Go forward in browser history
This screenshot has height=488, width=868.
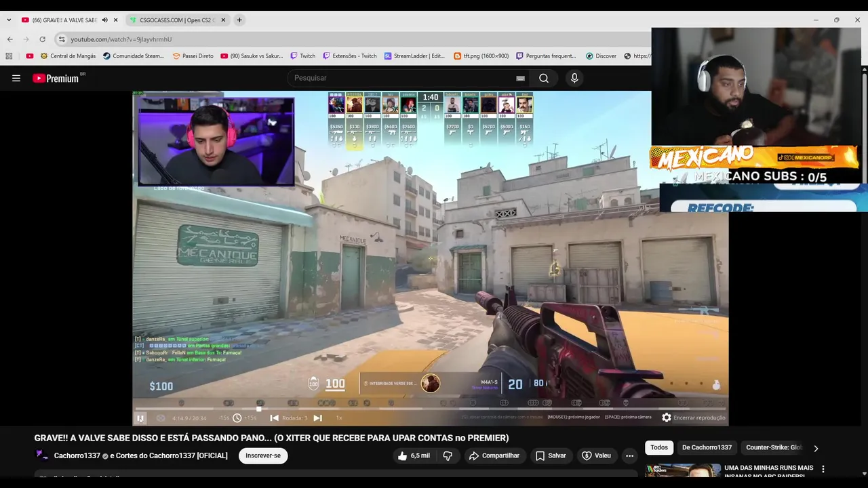coord(26,39)
